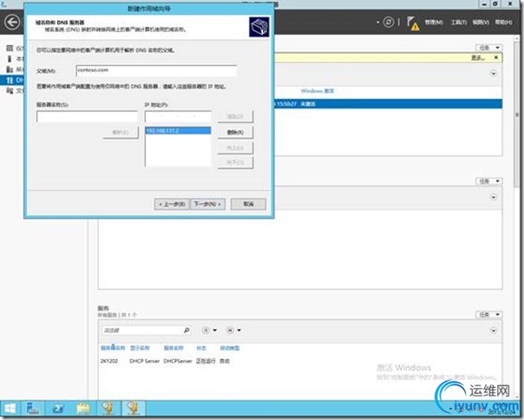Click the services filter text box
The height and width of the screenshot is (420, 524).
point(141,331)
